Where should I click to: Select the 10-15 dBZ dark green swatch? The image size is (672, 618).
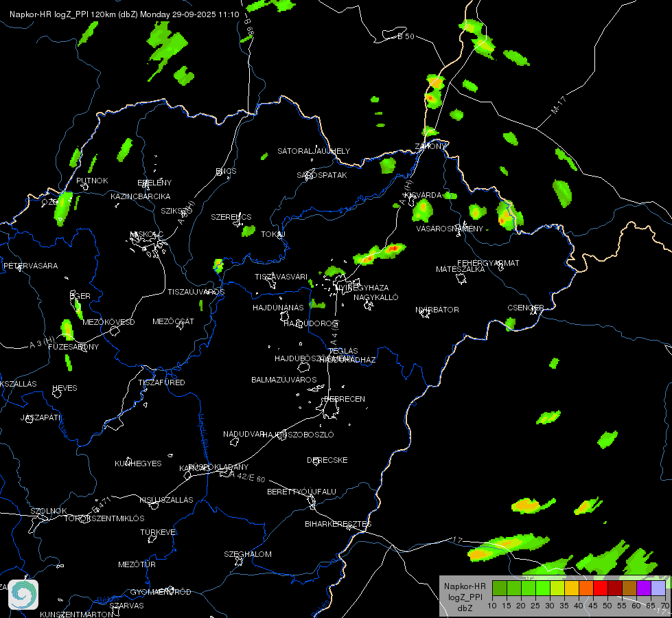[500, 588]
